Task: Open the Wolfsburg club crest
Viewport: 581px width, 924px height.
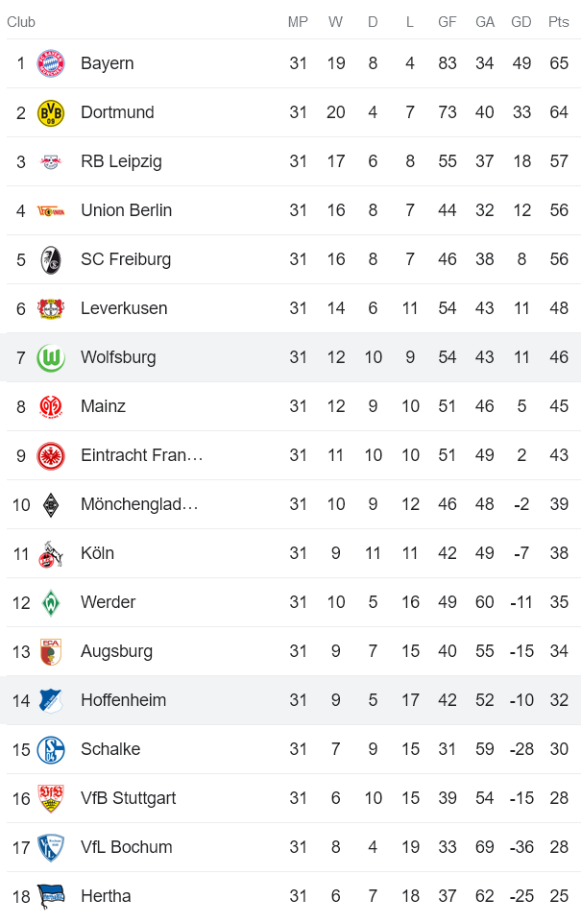Action: [x=52, y=356]
